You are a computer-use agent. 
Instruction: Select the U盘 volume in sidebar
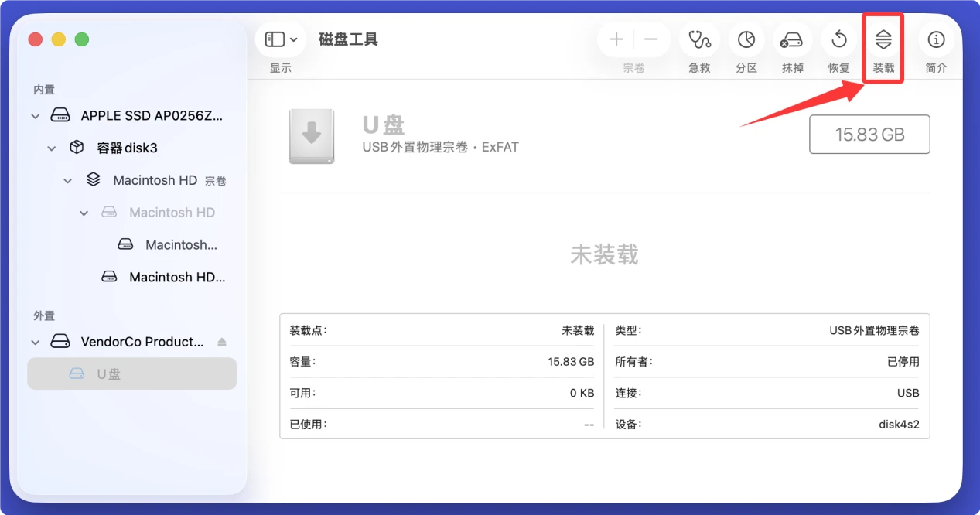point(131,373)
